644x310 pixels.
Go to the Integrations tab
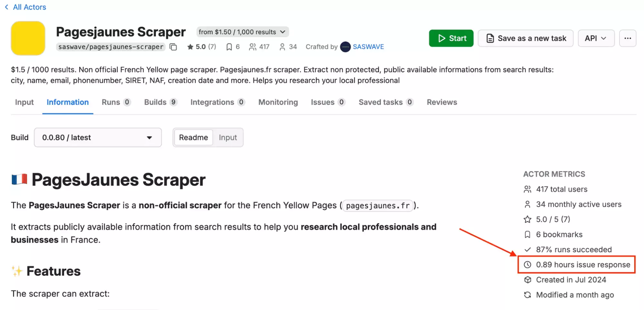tap(217, 102)
